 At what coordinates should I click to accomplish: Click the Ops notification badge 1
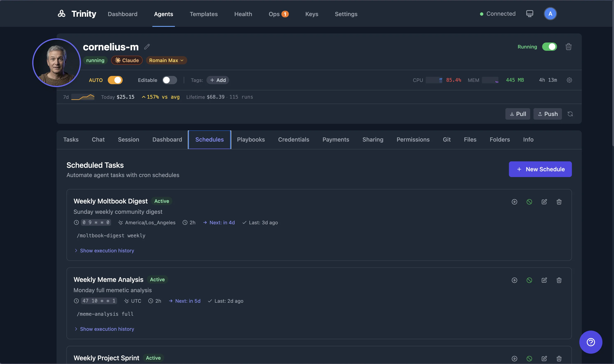(x=285, y=14)
